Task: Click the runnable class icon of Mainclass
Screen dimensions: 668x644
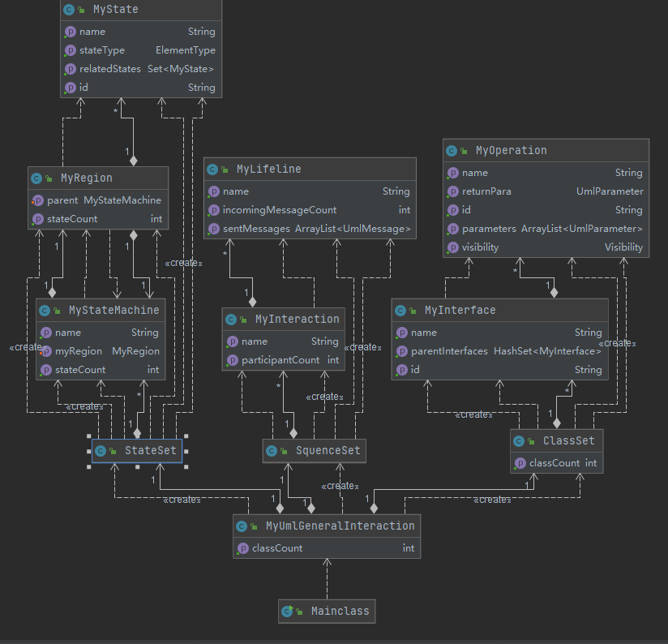Action: 287,612
